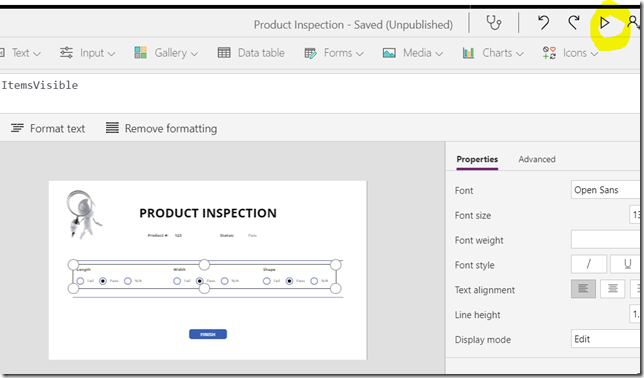Preview the app with Play icon
The image size is (644, 378).
pyautogui.click(x=604, y=23)
